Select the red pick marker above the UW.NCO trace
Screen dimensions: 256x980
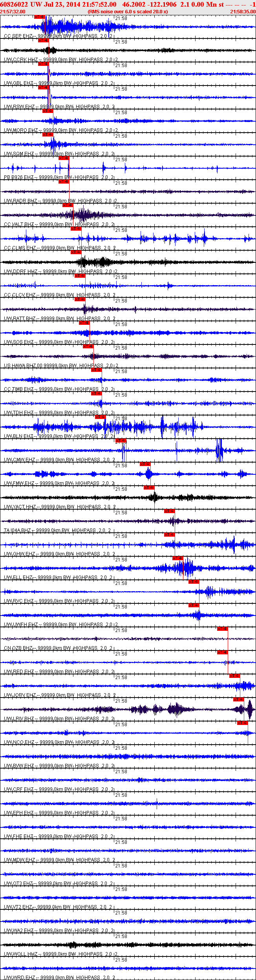[243, 723]
